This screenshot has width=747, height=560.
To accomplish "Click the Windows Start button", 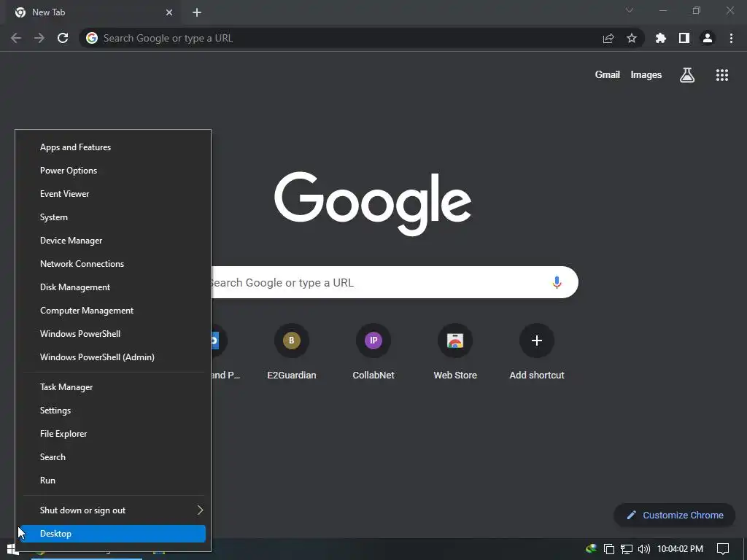I will pos(12,549).
